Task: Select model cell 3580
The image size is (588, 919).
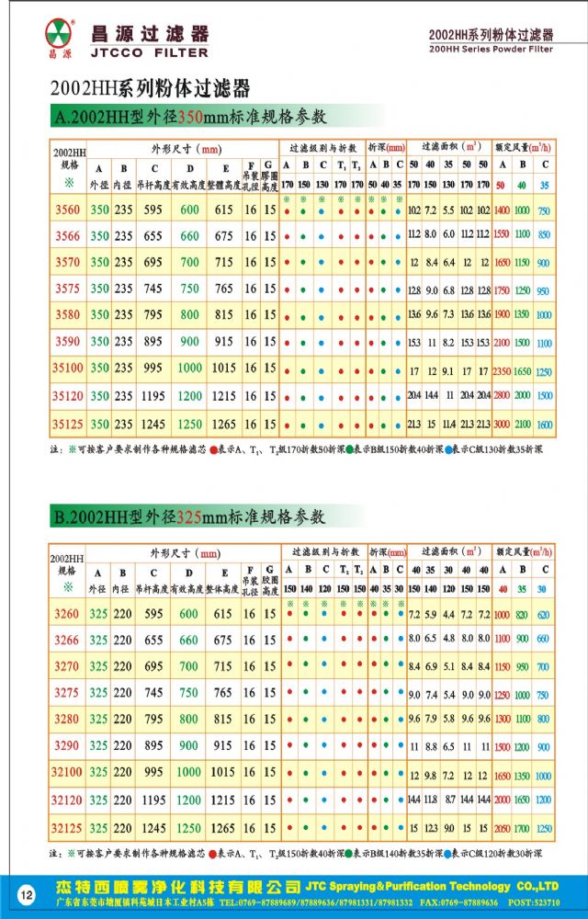Action: 68,314
